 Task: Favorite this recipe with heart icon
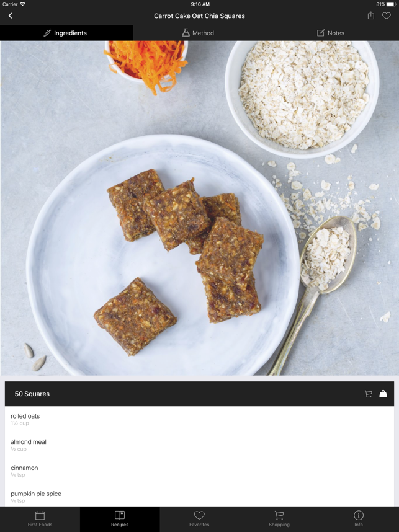[387, 16]
